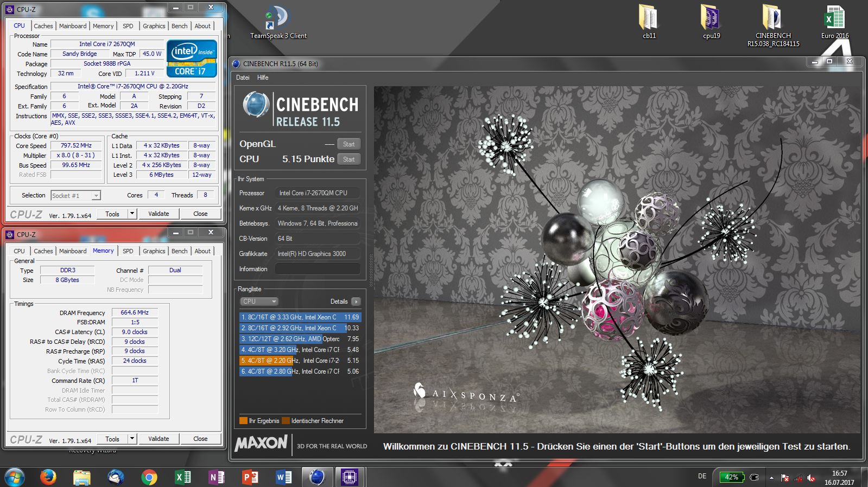The width and height of the screenshot is (868, 487).
Task: Open Memory tab in top CPU-Z window
Action: [x=103, y=26]
